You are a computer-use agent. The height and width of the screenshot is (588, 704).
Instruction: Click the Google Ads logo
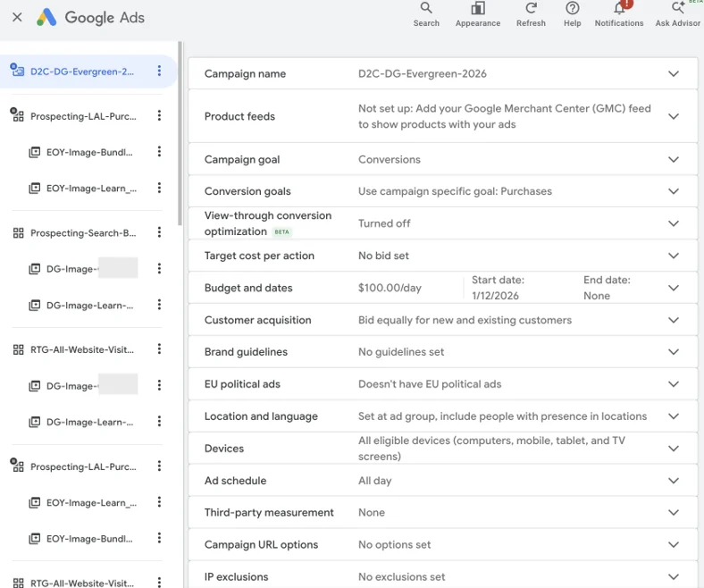[x=91, y=18]
